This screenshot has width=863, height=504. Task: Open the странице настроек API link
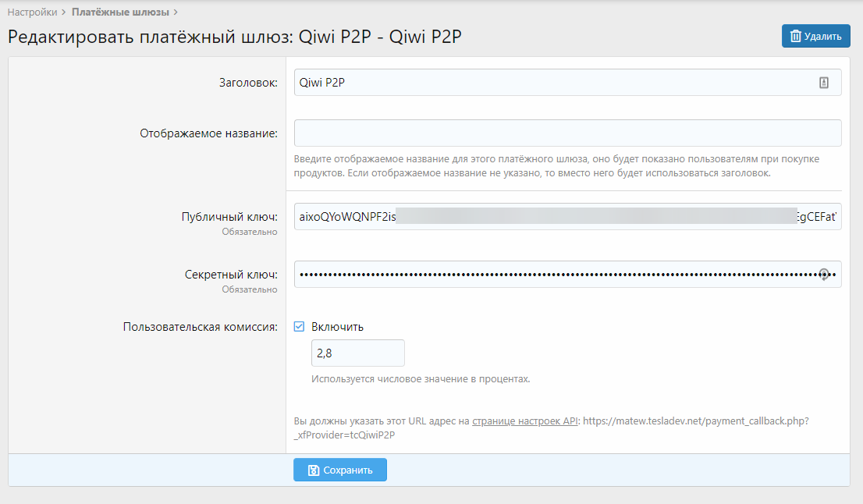point(524,421)
